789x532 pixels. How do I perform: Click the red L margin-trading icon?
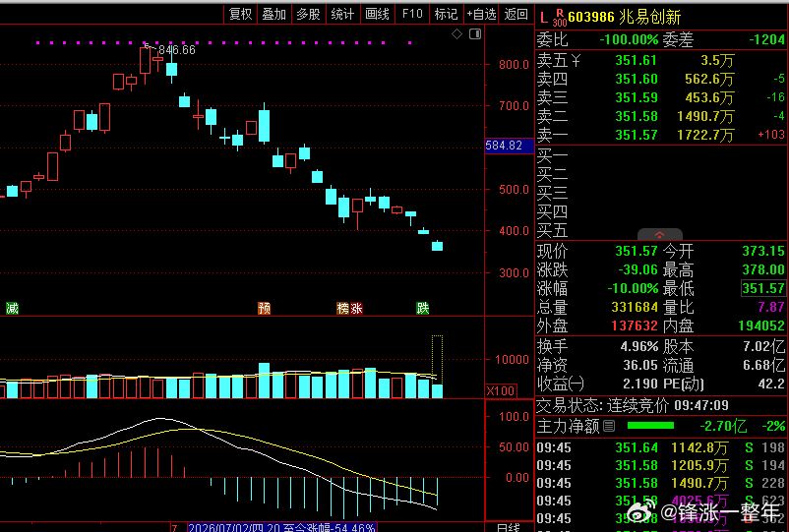pyautogui.click(x=543, y=18)
